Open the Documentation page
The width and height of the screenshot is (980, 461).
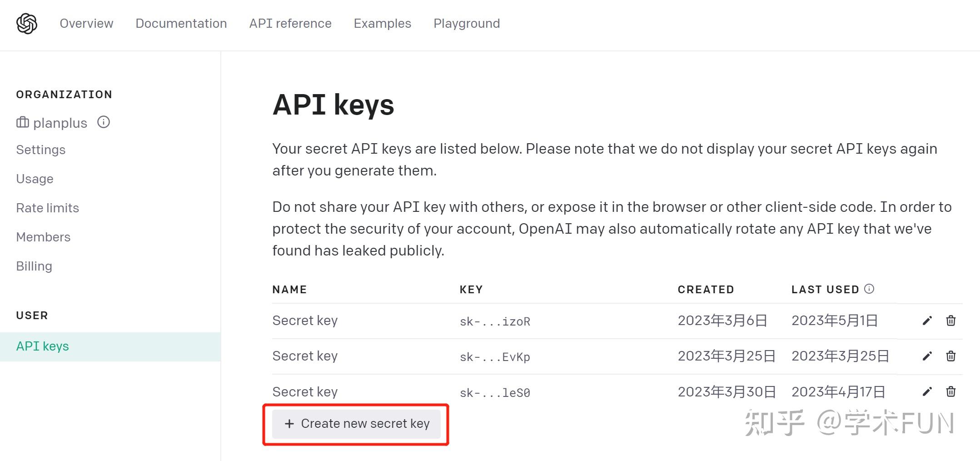pos(181,24)
